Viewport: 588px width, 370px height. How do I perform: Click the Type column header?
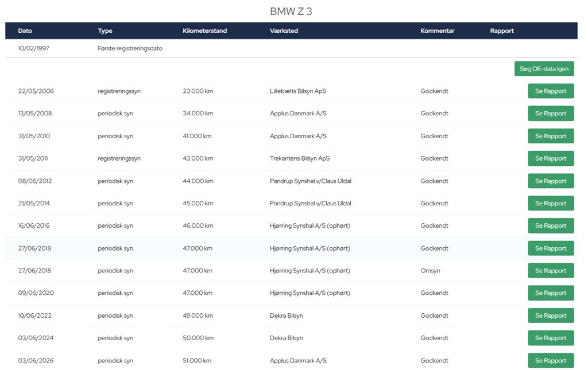pos(105,31)
